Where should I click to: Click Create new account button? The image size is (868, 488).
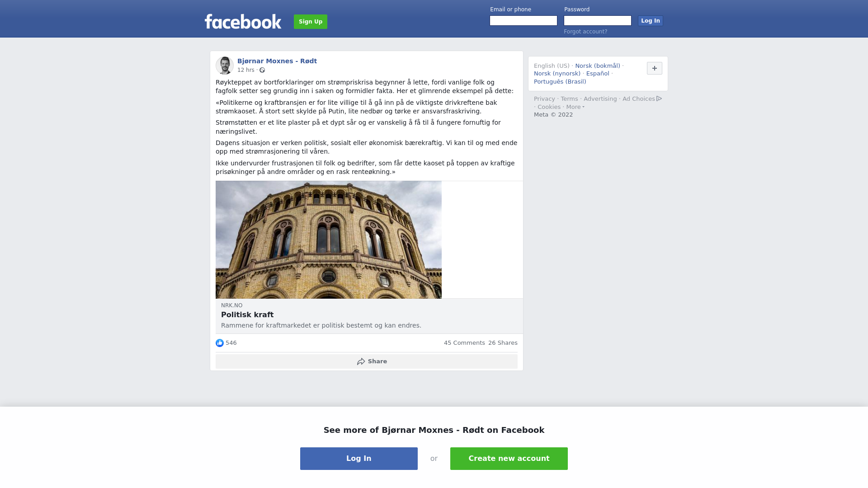tap(509, 459)
